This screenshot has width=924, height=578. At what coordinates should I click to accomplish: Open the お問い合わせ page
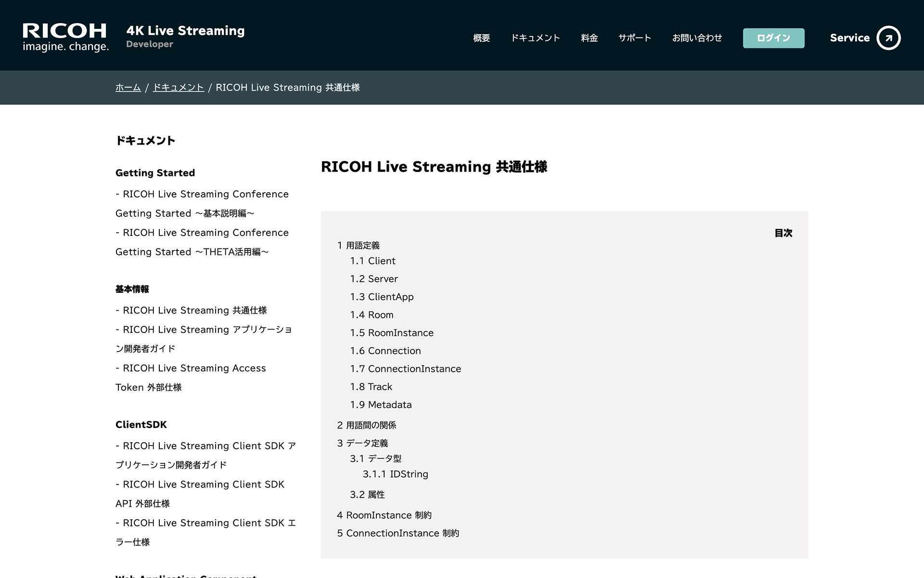(697, 38)
